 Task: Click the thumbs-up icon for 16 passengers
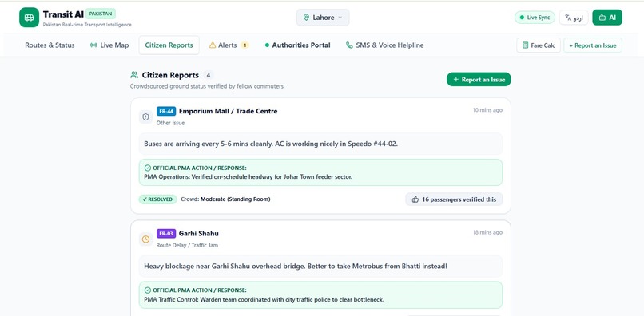click(x=415, y=199)
